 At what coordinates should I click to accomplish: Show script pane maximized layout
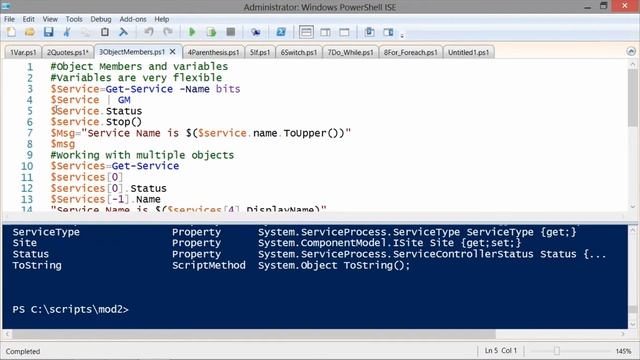pyautogui.click(x=344, y=32)
